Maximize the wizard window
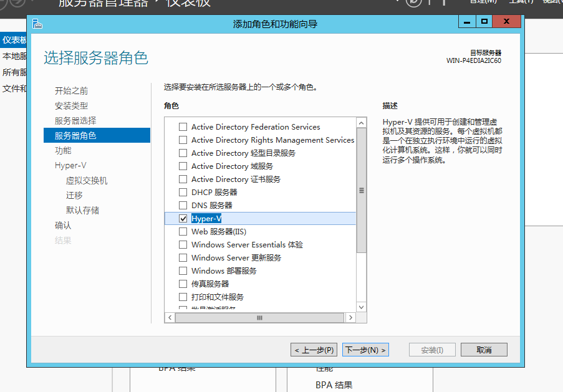 coord(484,22)
